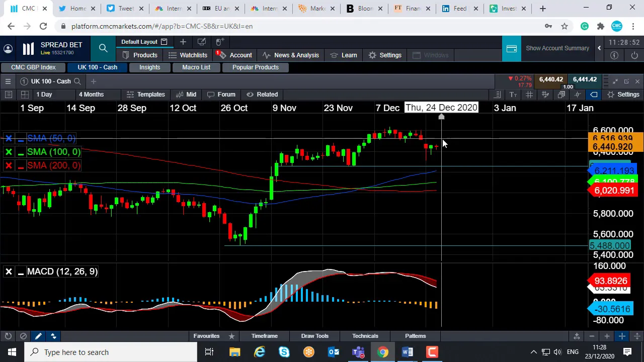Open Timeframe menu in bottom toolbar
Image resolution: width=644 pixels, height=362 pixels.
(x=264, y=336)
